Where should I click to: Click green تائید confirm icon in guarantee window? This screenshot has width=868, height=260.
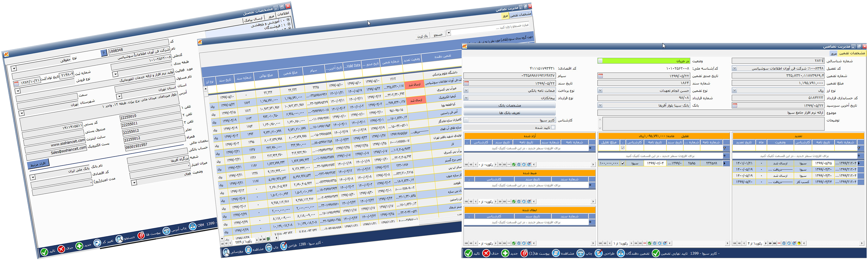click(469, 253)
